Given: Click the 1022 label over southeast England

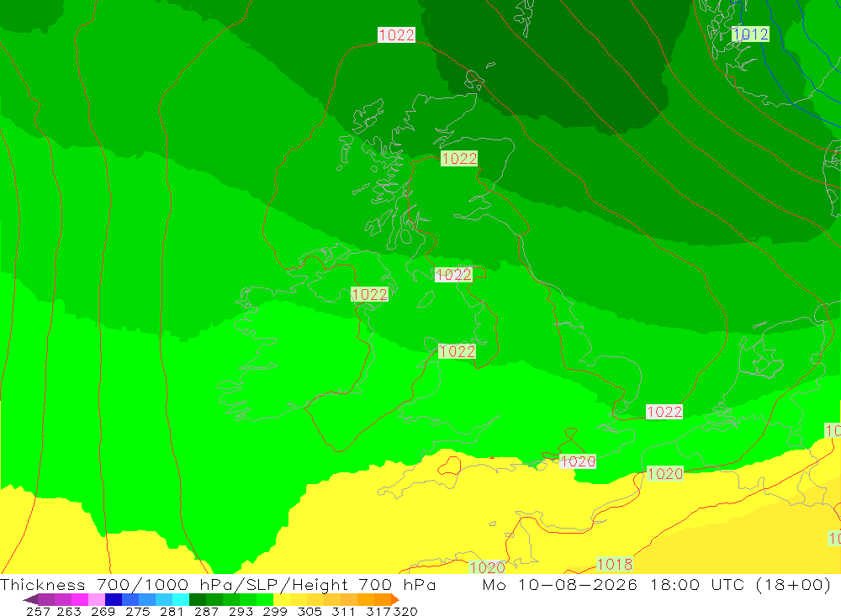Looking at the screenshot, I should pos(664,412).
